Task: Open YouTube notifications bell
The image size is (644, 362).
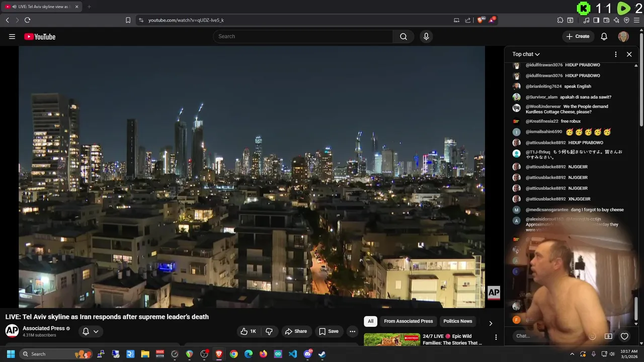Action: (604, 36)
